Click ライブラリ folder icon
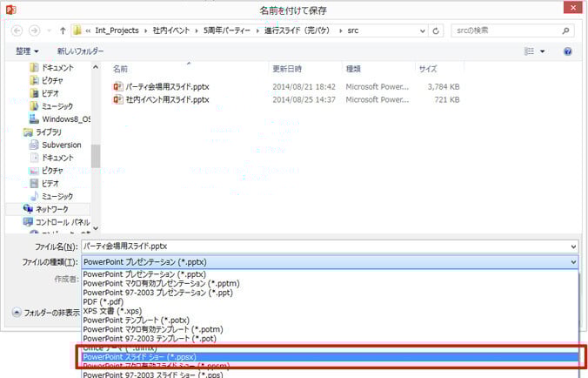 click(x=28, y=132)
